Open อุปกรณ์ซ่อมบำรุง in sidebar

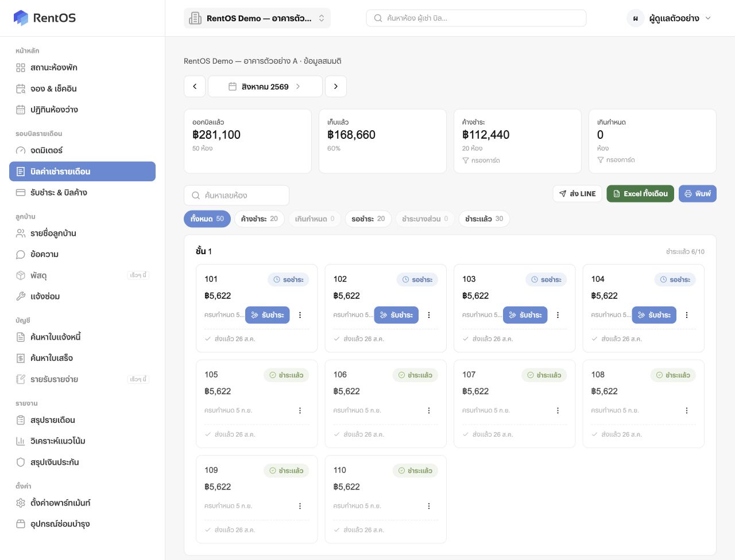pyautogui.click(x=82, y=524)
